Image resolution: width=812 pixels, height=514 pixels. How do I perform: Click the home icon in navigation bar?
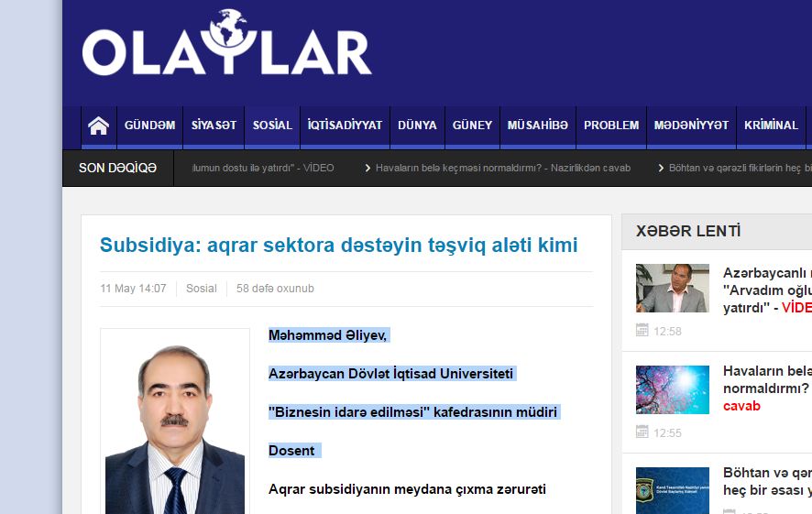98,126
